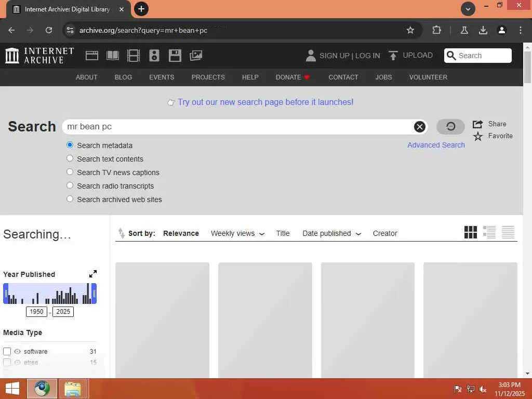
Task: Open Advanced Search link
Action: click(x=436, y=145)
